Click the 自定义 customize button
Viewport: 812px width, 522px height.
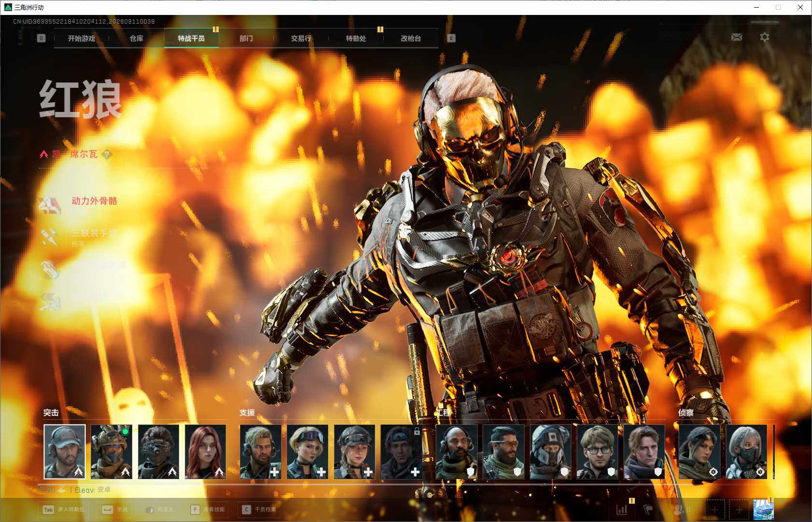pyautogui.click(x=159, y=509)
